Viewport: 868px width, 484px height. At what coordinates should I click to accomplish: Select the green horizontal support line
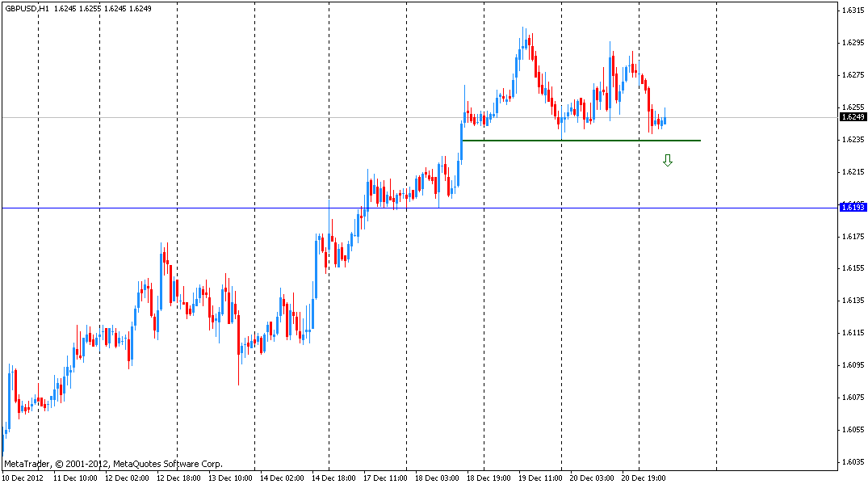(x=581, y=141)
